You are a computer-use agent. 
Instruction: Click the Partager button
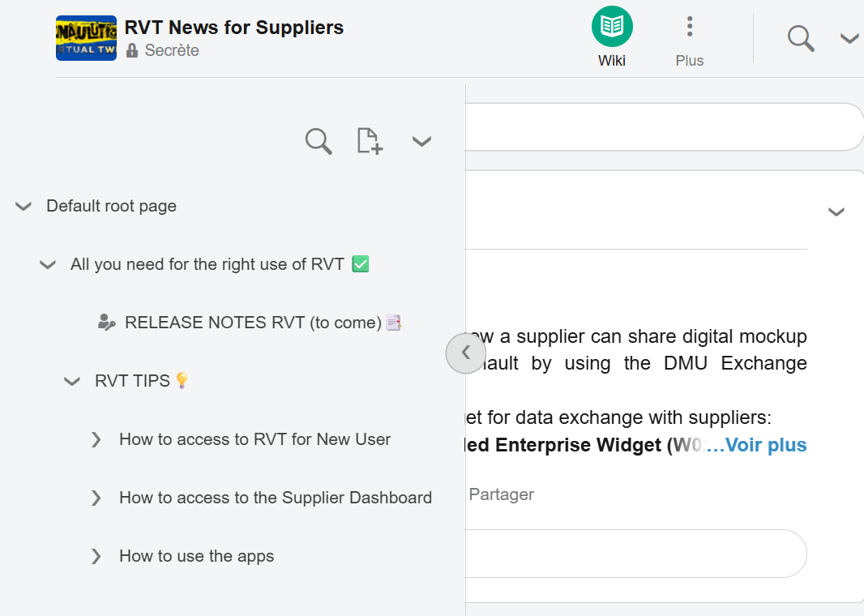502,494
